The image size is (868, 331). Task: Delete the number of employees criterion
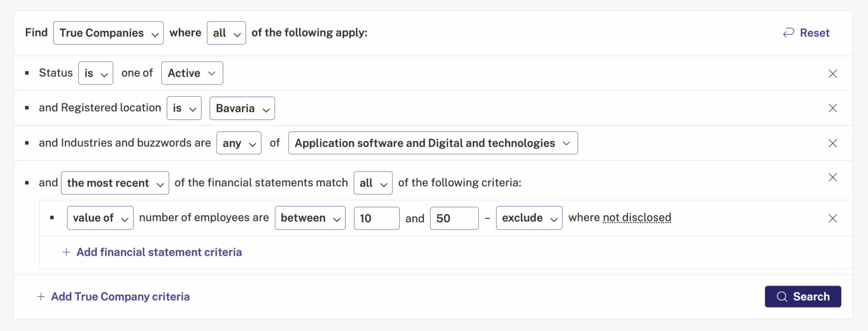tap(832, 218)
